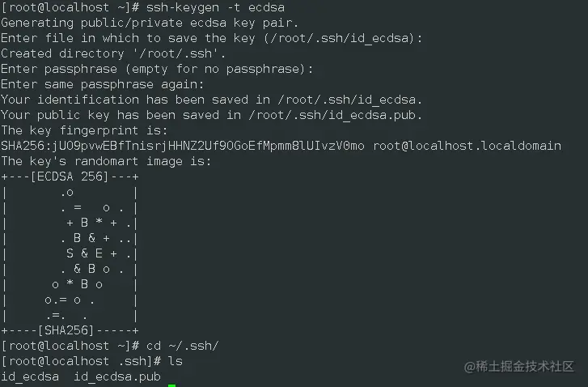Image resolution: width=588 pixels, height=387 pixels.
Task: Click the ls command on the prompt line
Action: coord(175,361)
